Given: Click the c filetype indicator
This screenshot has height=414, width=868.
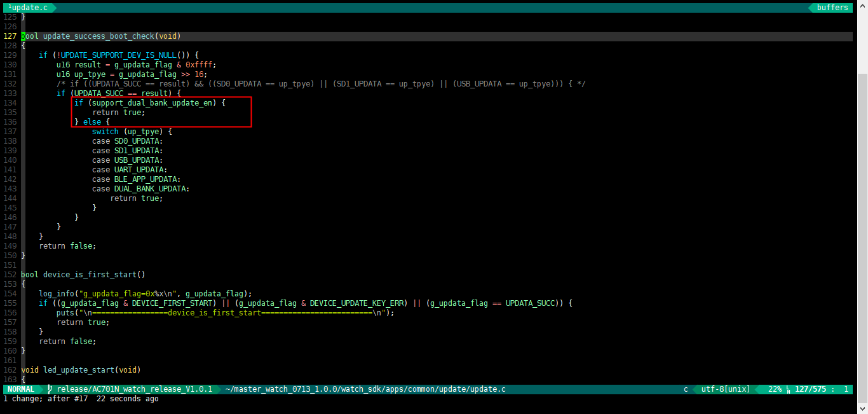Looking at the screenshot, I should (686, 389).
